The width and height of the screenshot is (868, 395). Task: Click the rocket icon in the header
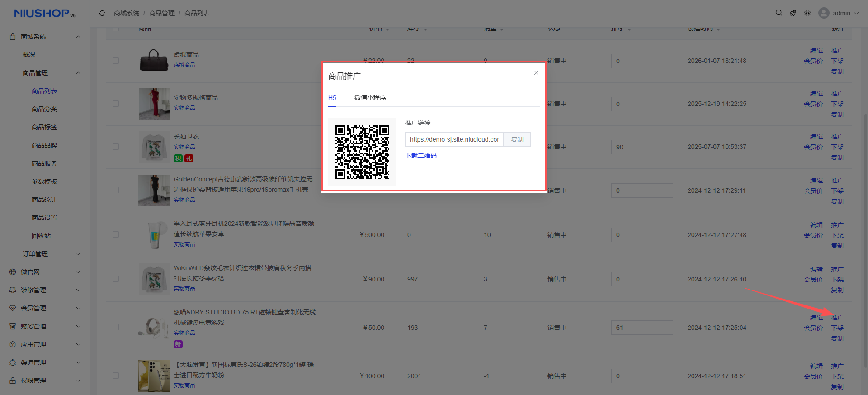point(793,13)
